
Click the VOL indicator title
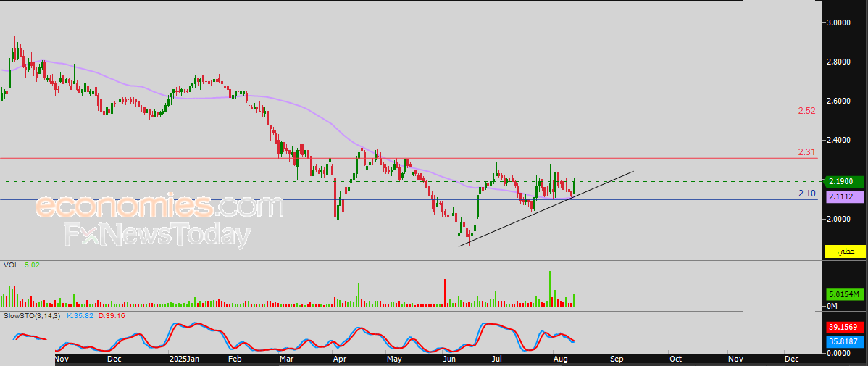point(9,265)
